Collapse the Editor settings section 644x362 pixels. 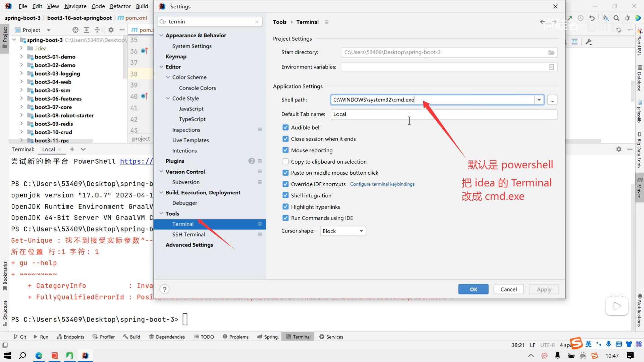pyautogui.click(x=161, y=67)
